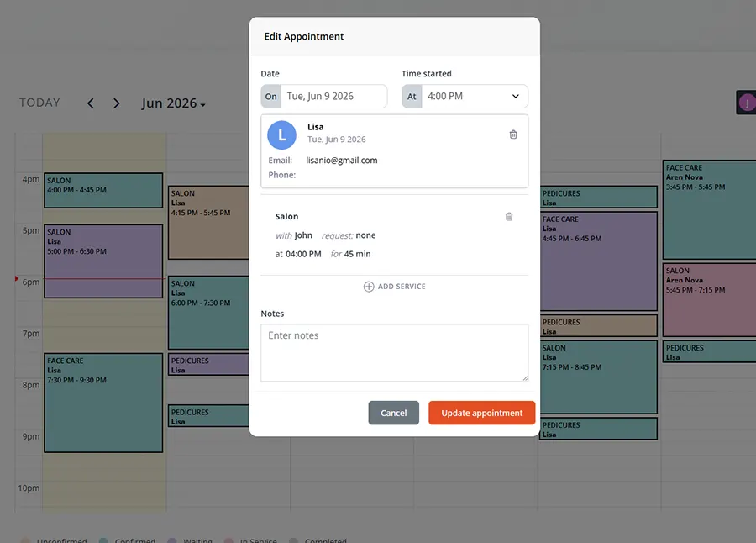Click into the Enter notes text area

click(395, 353)
